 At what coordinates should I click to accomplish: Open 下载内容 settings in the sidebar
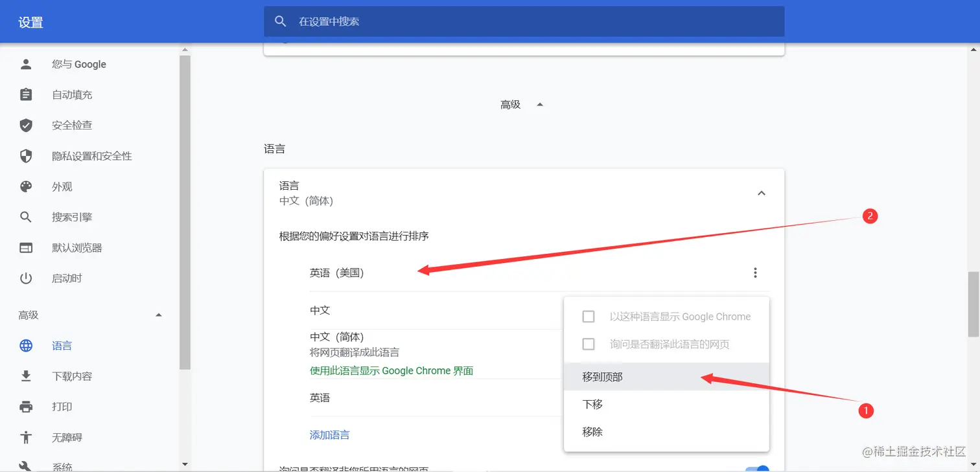(x=72, y=376)
